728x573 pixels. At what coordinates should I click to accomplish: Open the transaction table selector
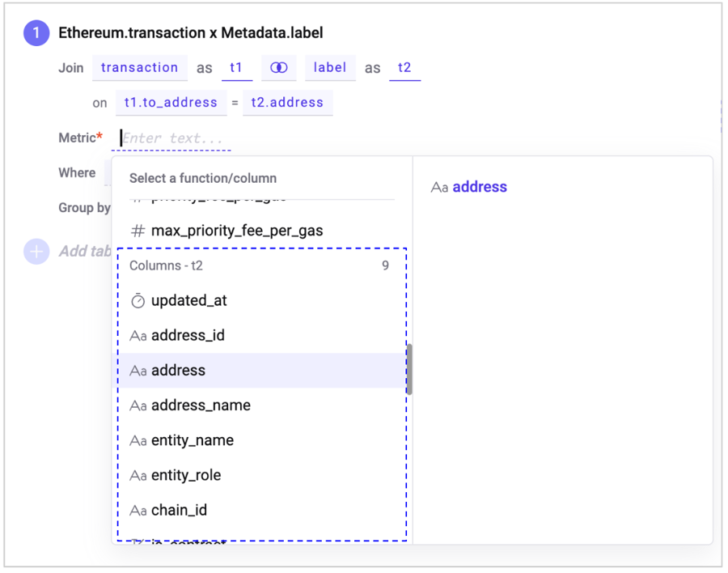click(139, 68)
